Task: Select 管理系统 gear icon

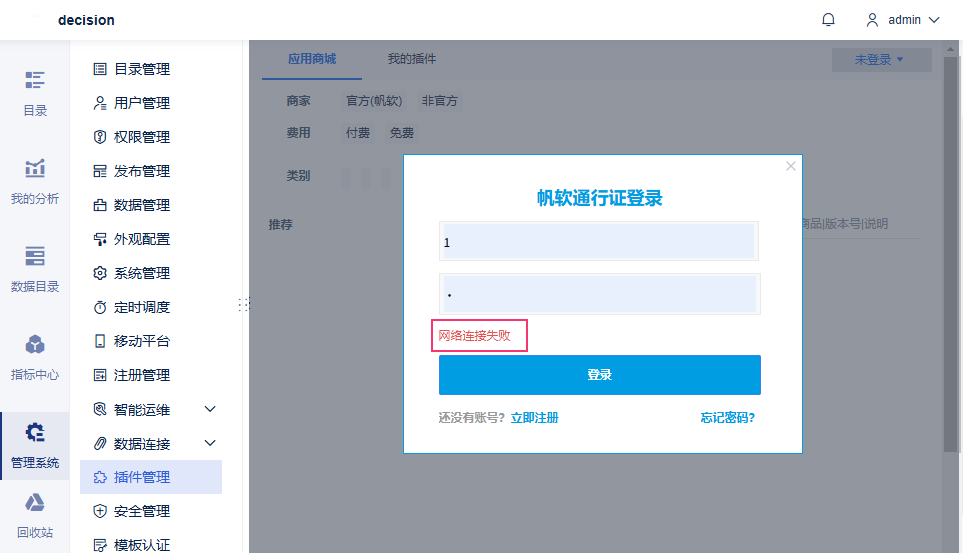Action: [35, 432]
